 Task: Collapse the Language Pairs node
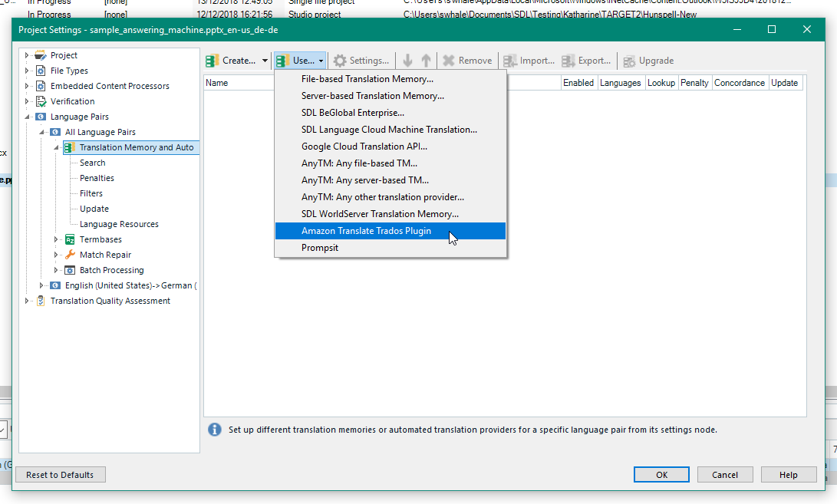tap(27, 117)
